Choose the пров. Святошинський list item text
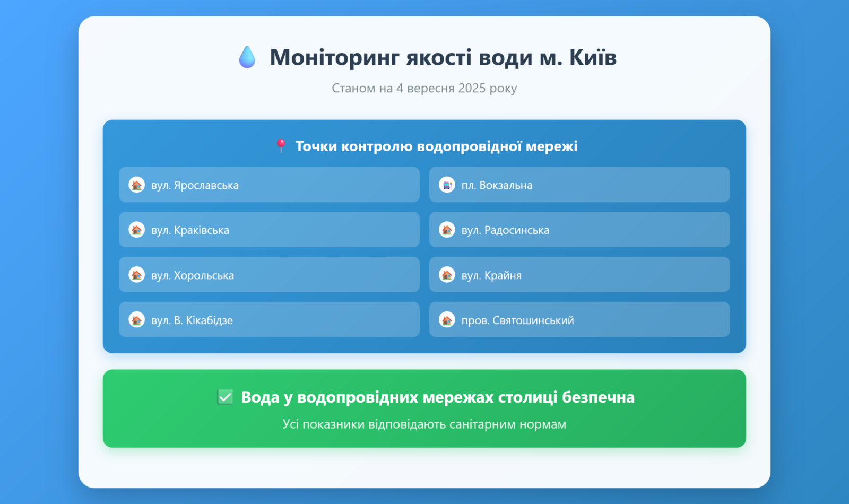This screenshot has width=849, height=504. pyautogui.click(x=517, y=320)
